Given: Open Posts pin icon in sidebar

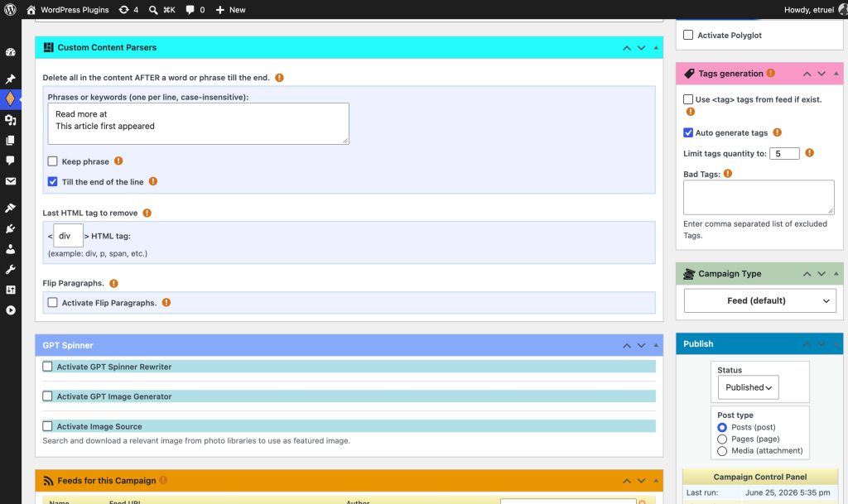Looking at the screenshot, I should tap(10, 79).
